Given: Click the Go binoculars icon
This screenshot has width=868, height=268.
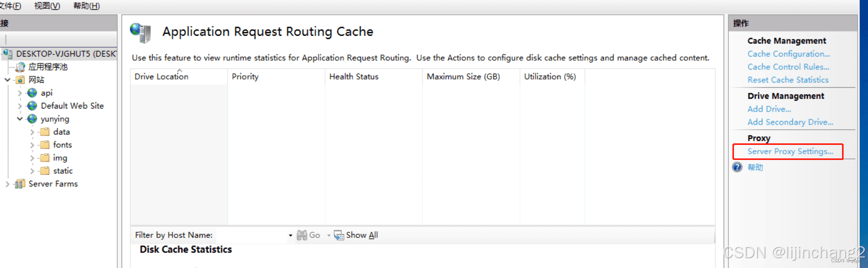Looking at the screenshot, I should coord(302,235).
